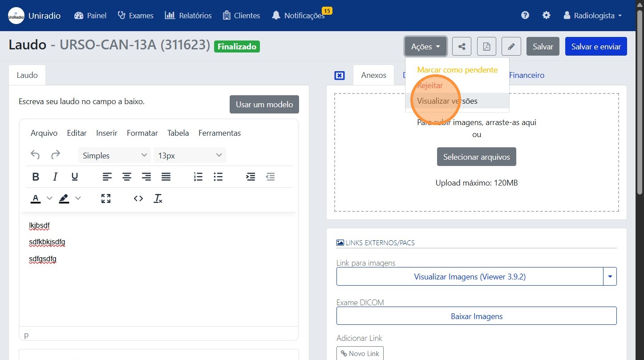Toggle bold formatting
The height and width of the screenshot is (360, 644).
[x=36, y=177]
